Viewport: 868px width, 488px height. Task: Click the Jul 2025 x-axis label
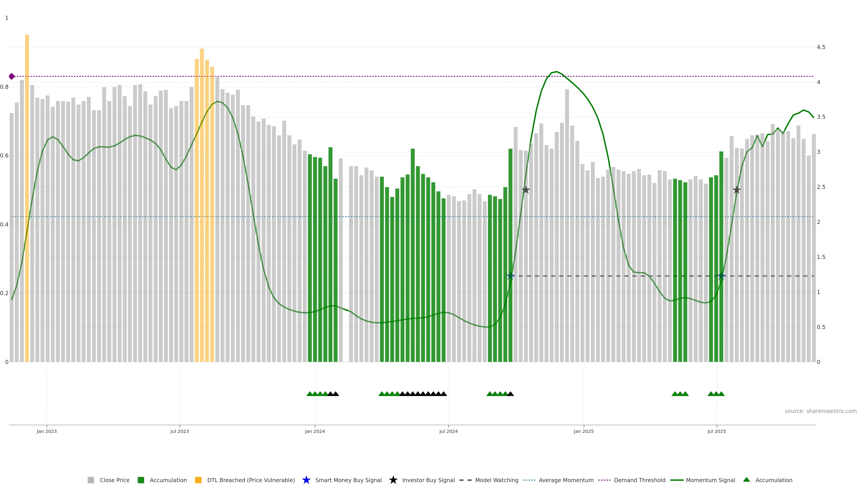point(716,431)
